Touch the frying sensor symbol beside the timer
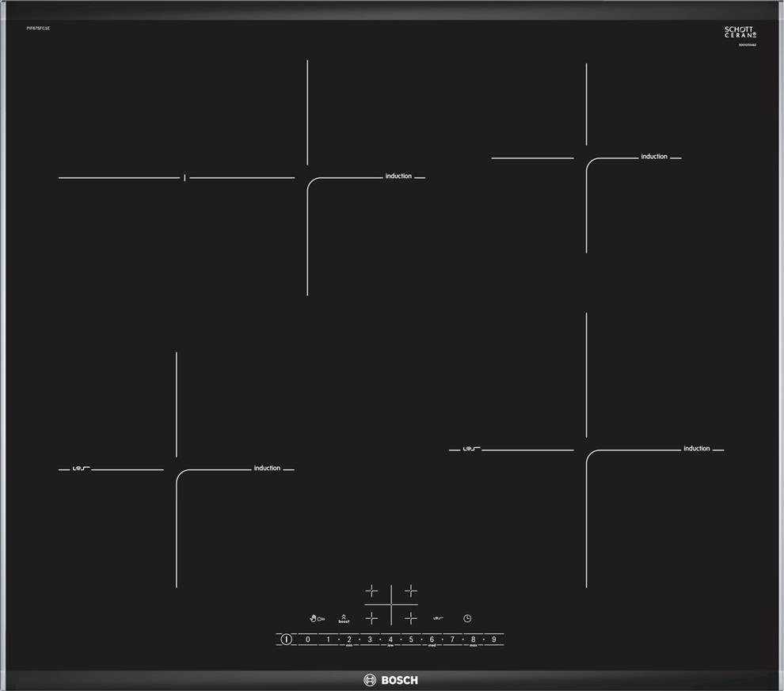The image size is (784, 691). (438, 618)
